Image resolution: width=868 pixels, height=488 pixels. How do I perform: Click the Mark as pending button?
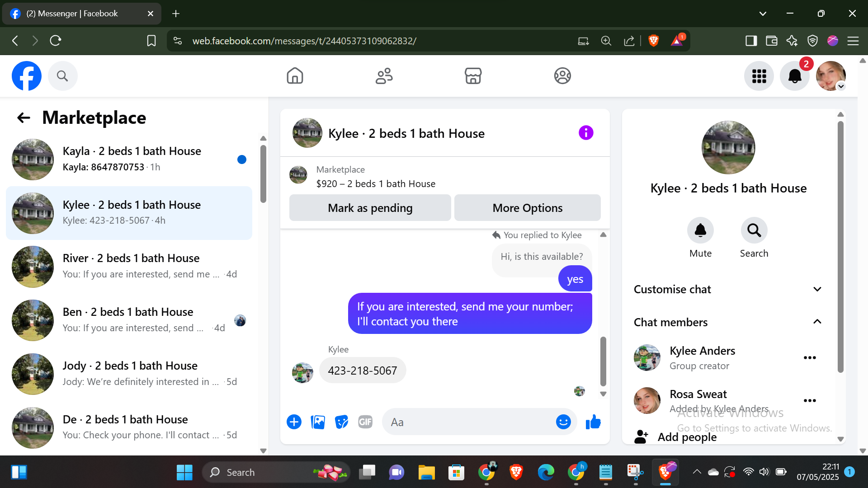[370, 208]
